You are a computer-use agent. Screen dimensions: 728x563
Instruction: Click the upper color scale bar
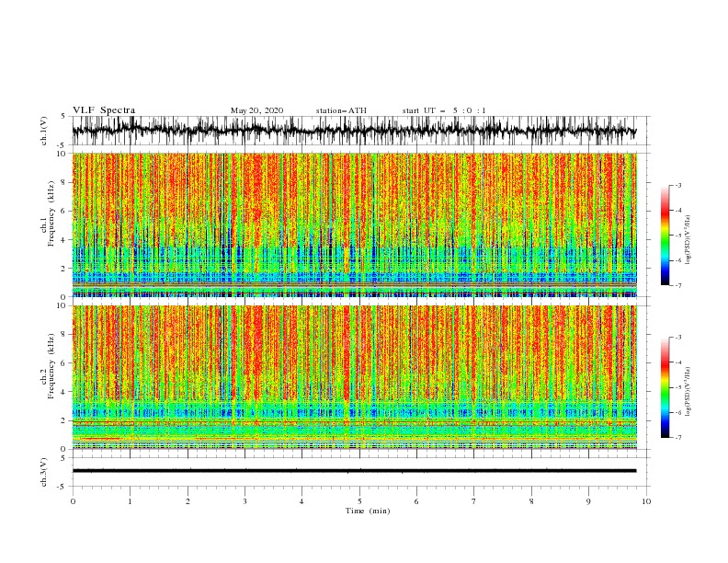tap(665, 236)
